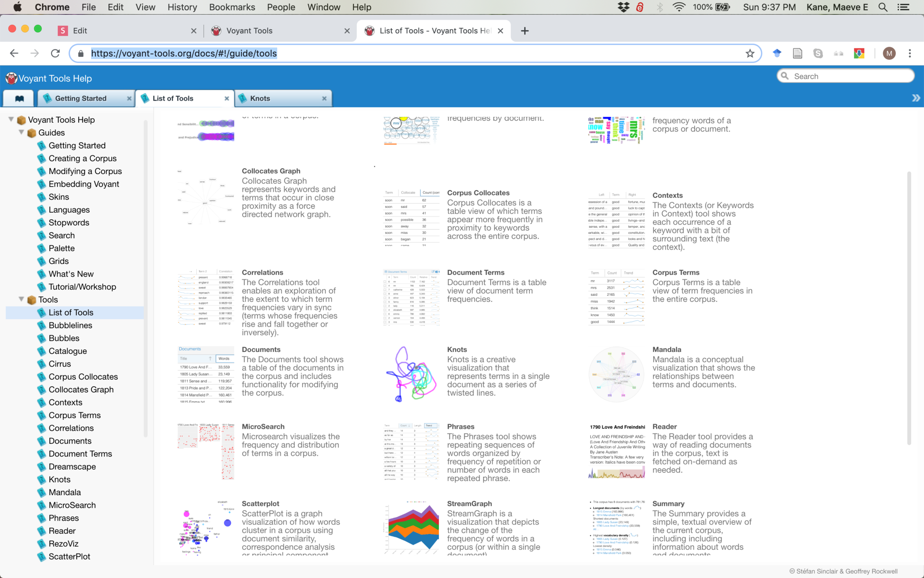The width and height of the screenshot is (924, 578).
Task: Click the book home tab icon
Action: click(x=19, y=98)
